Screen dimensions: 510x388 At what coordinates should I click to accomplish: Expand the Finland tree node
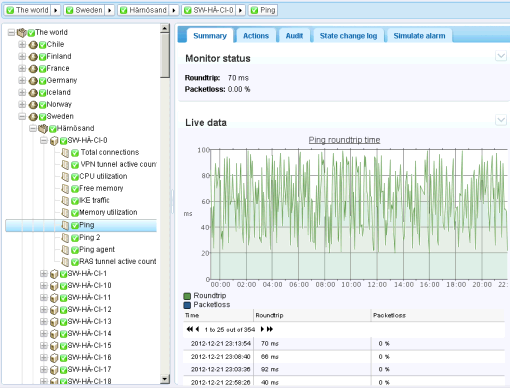pyautogui.click(x=22, y=56)
